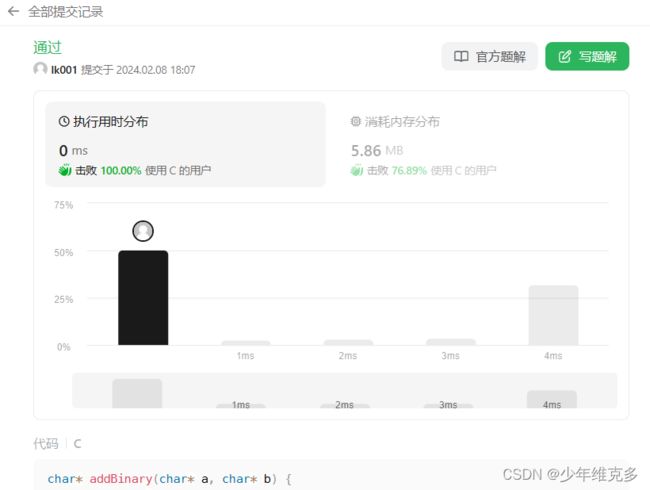Click the gray 4ms histogram bar
650x490 pixels.
(x=553, y=315)
